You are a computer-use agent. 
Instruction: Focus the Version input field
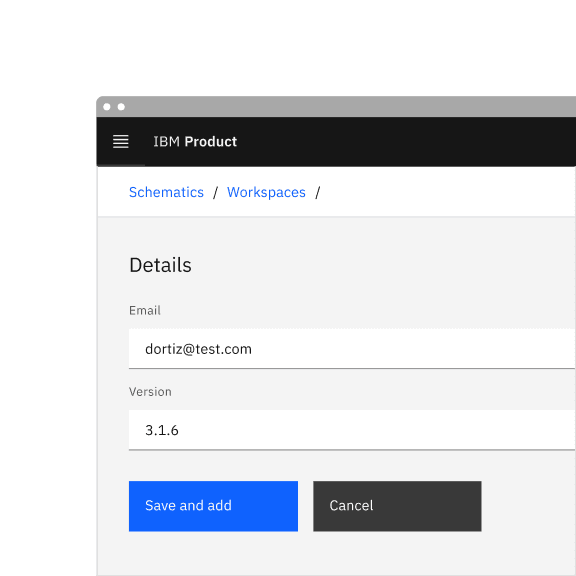[352, 430]
